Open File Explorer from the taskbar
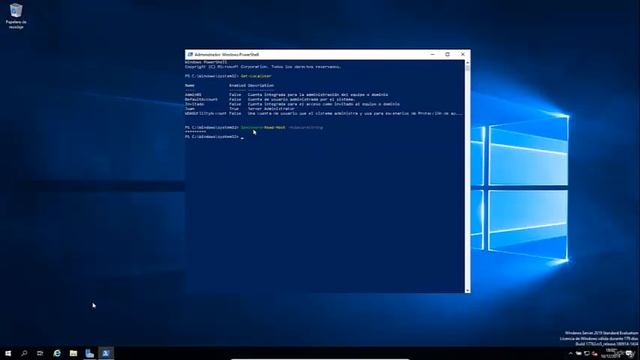Viewport: 640px width, 360px height. click(x=73, y=353)
